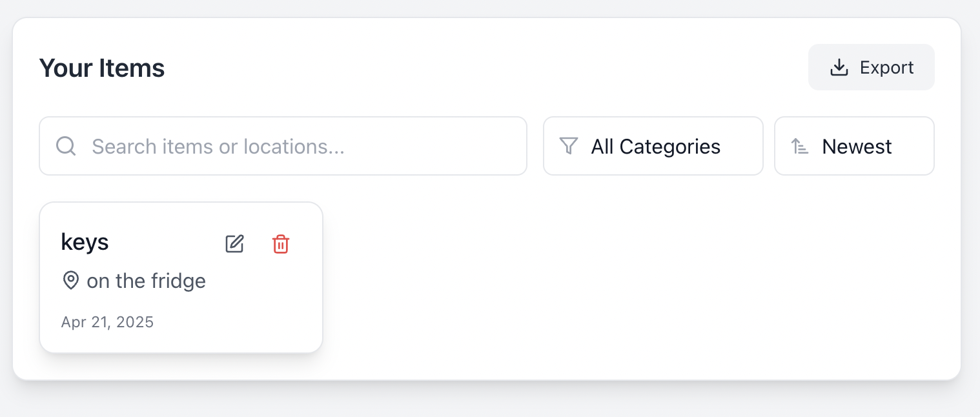This screenshot has width=980, height=417.
Task: Open the Newest sort dropdown
Action: point(853,147)
